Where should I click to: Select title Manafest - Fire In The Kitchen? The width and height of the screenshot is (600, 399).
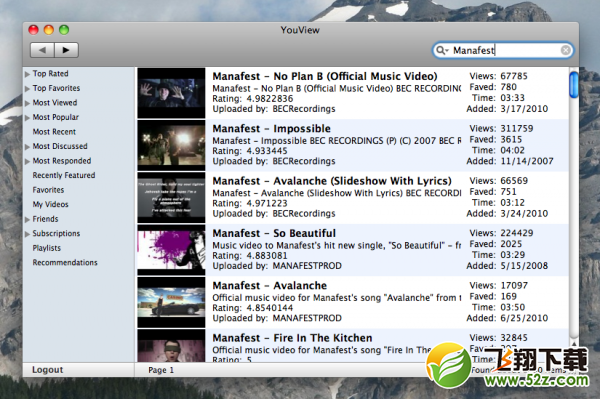coord(292,338)
